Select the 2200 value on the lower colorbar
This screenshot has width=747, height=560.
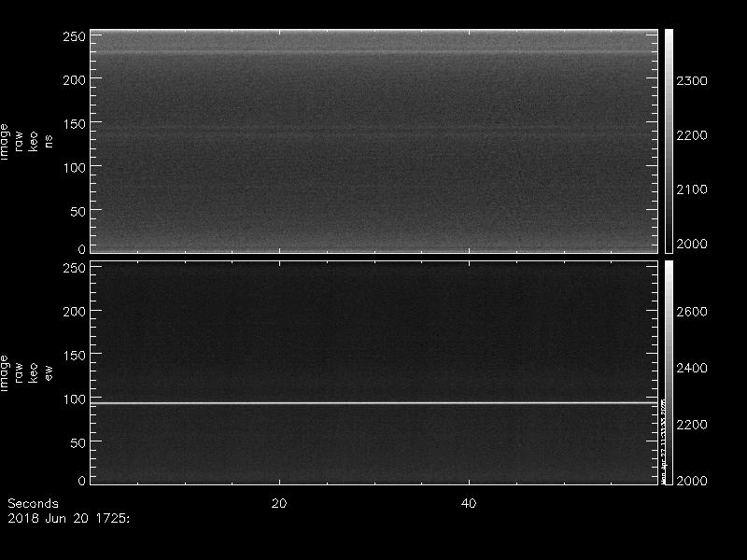692,425
